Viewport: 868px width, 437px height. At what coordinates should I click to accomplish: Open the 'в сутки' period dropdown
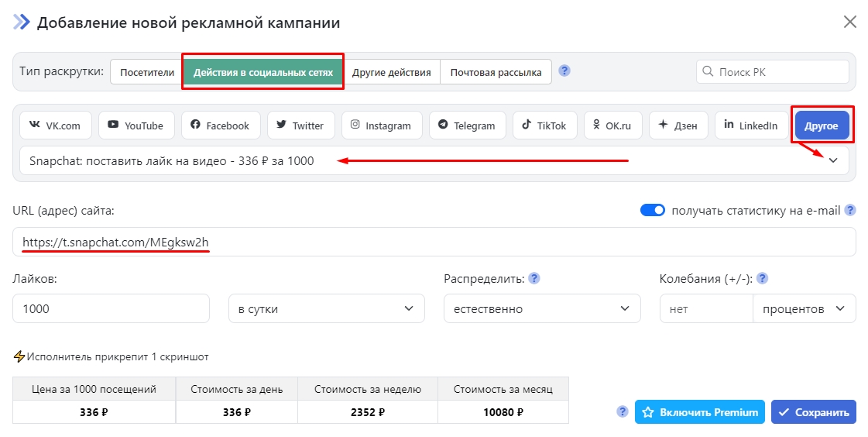tap(326, 308)
